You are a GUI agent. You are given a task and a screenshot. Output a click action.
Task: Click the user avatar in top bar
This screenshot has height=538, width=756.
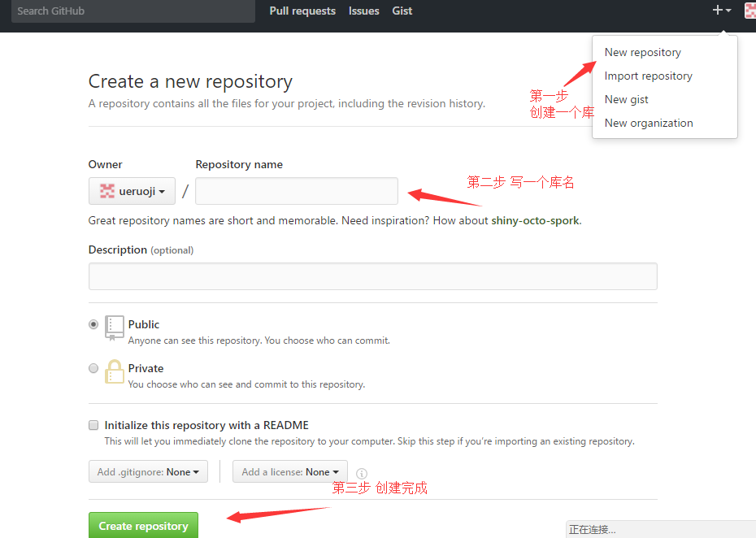750,10
